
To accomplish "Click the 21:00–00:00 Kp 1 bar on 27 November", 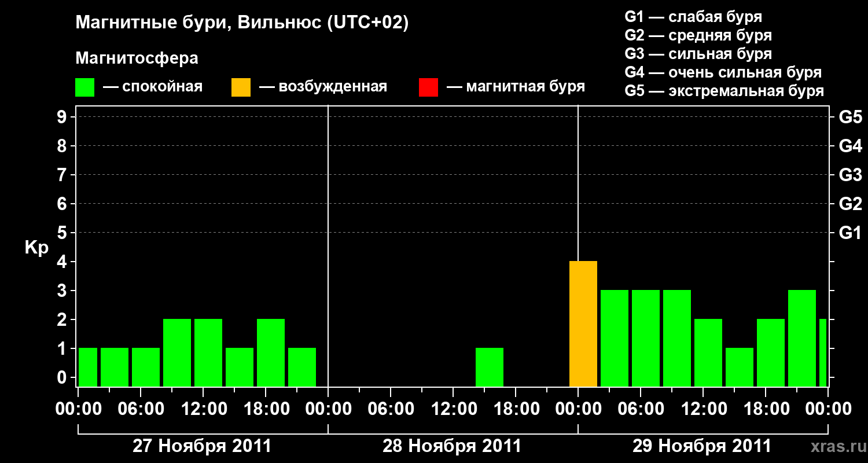I will tap(302, 368).
